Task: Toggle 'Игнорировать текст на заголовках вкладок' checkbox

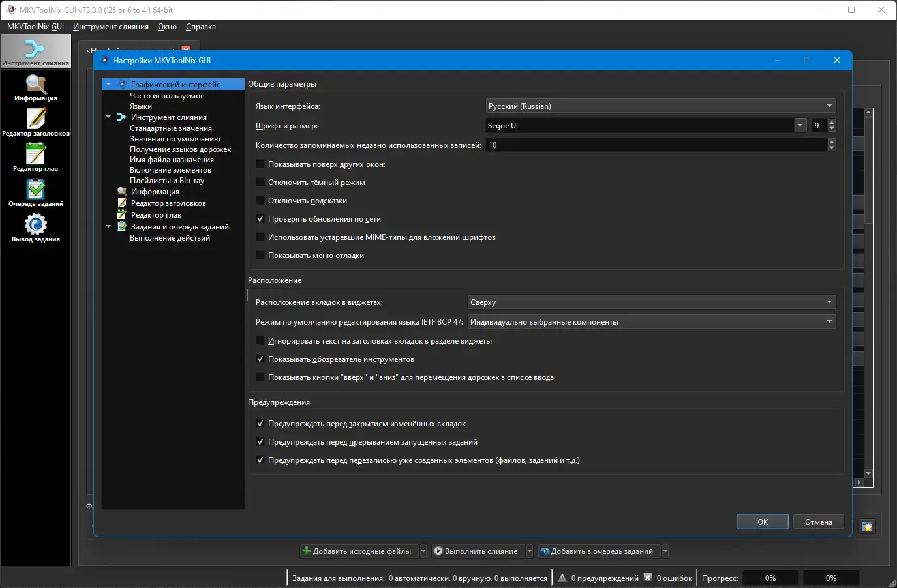Action: [x=260, y=341]
